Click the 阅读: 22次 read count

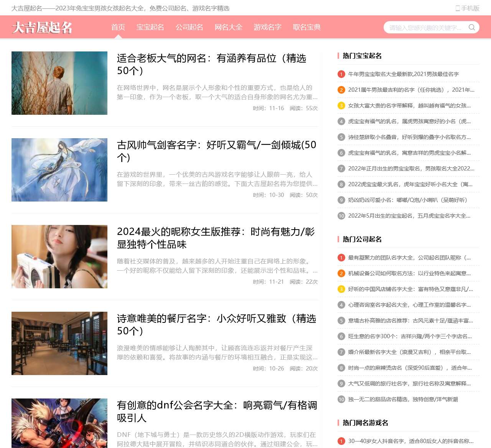pyautogui.click(x=304, y=282)
